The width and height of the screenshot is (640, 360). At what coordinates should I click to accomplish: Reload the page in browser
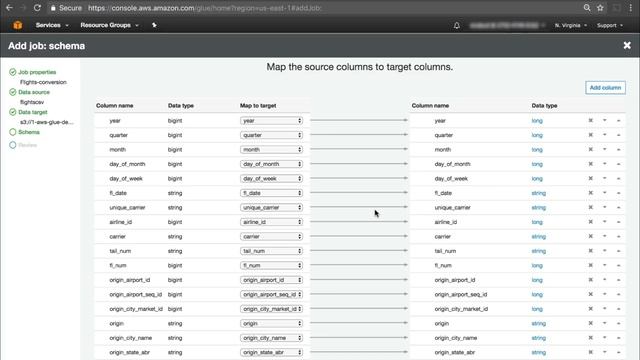point(37,8)
